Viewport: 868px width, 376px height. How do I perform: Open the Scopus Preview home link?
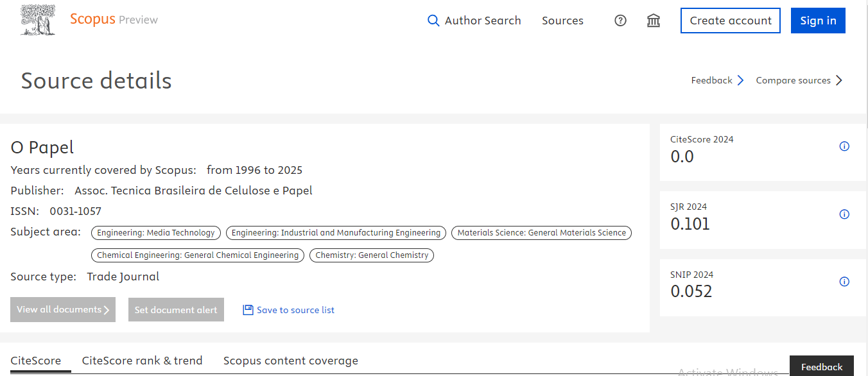[114, 20]
